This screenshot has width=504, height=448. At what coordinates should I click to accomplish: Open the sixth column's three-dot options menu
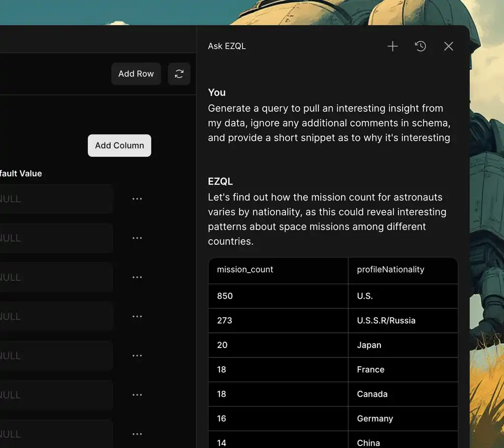click(137, 395)
